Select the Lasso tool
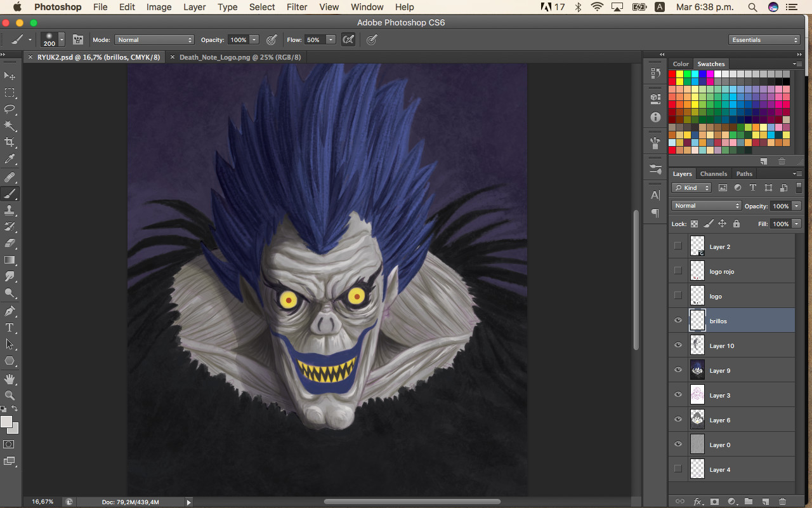 tap(10, 109)
